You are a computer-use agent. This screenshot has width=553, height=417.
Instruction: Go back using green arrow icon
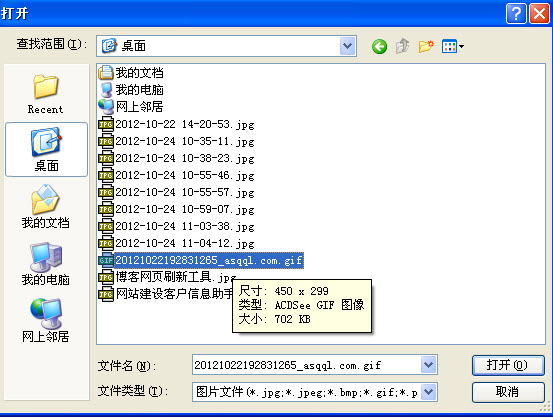coord(379,46)
